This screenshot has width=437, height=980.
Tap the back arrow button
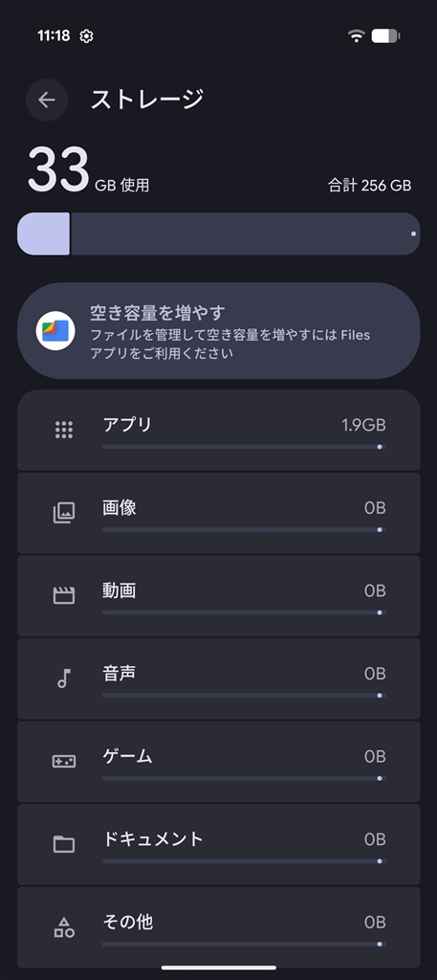coord(47,100)
